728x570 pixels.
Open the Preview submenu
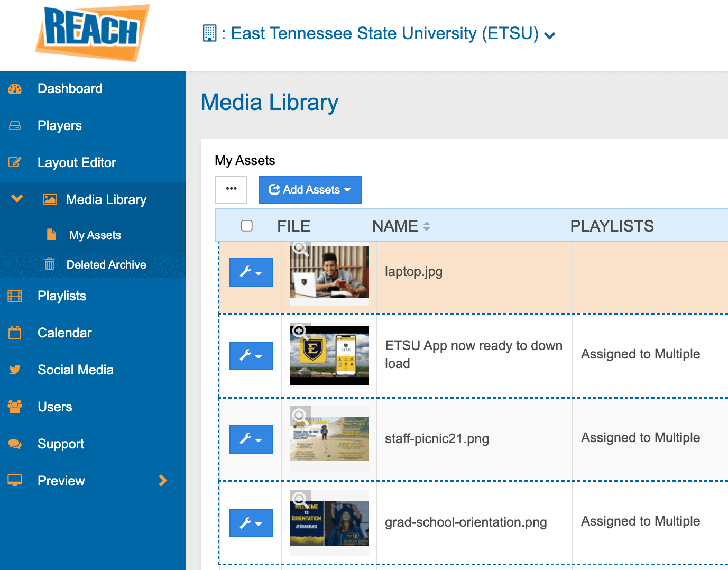pos(163,481)
